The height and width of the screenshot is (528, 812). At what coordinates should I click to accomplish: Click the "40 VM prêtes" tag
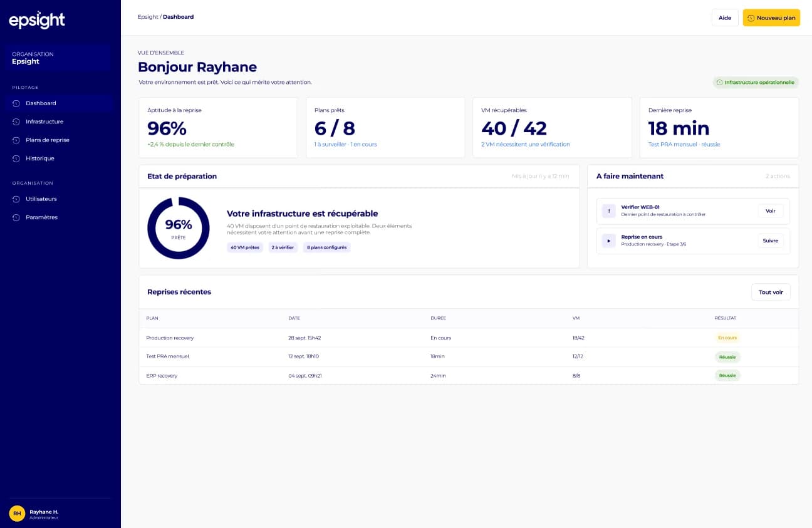click(245, 247)
